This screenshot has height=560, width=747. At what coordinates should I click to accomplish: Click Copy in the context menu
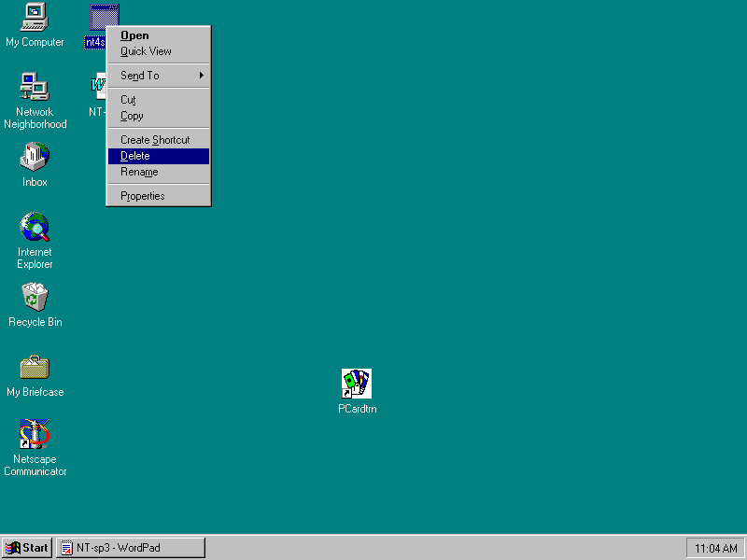coord(132,116)
